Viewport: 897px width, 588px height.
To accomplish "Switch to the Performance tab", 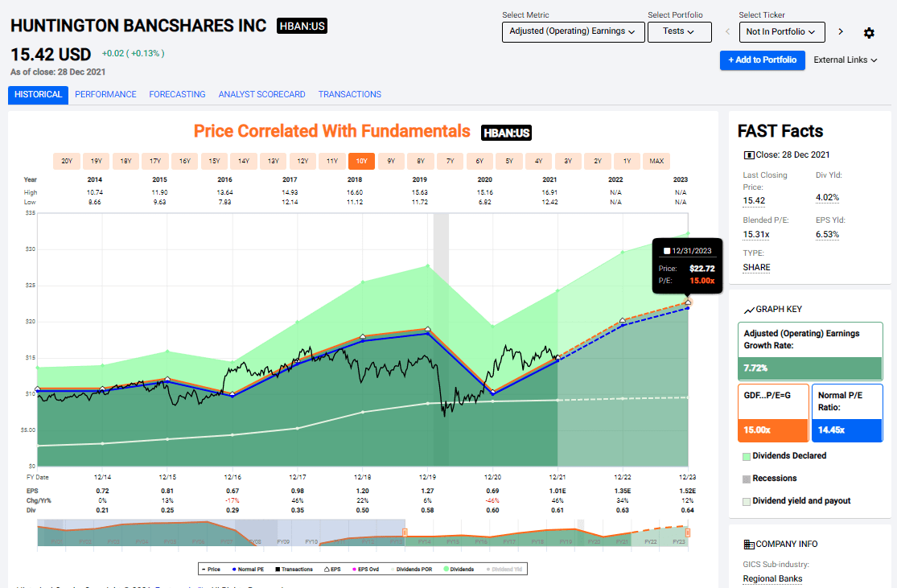I will 105,95.
